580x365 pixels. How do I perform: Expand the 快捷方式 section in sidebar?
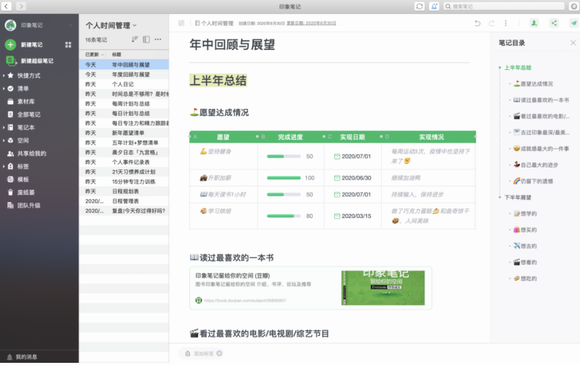(4, 75)
